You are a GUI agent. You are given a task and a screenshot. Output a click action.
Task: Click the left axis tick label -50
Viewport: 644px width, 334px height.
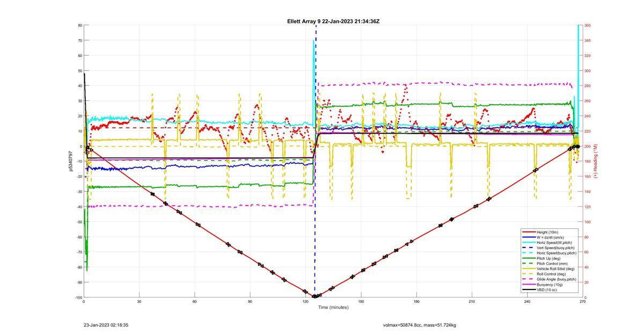click(79, 222)
